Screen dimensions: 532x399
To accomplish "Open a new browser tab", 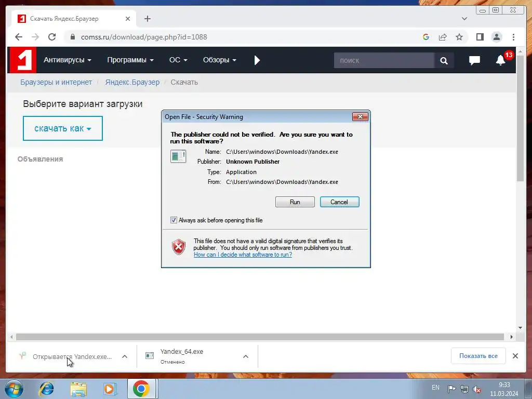I will 147,19.
